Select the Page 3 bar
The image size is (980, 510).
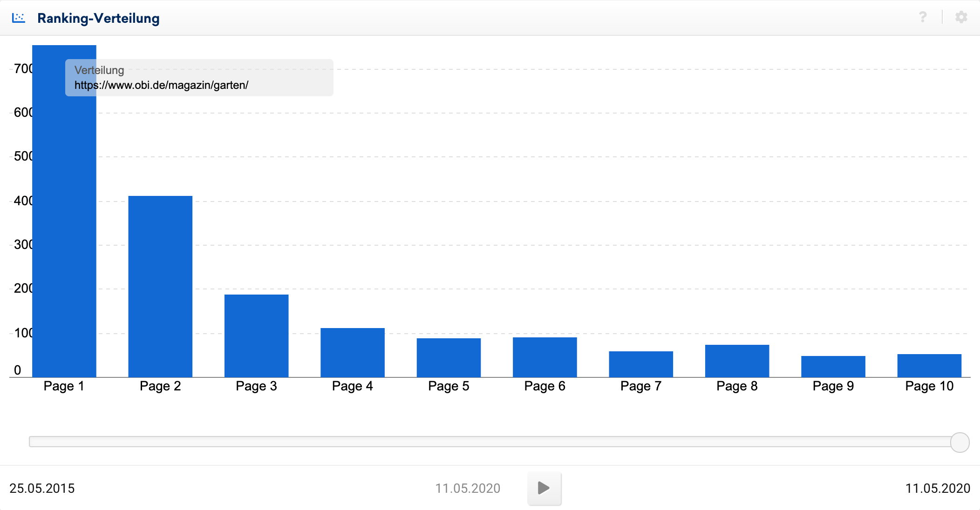point(256,336)
